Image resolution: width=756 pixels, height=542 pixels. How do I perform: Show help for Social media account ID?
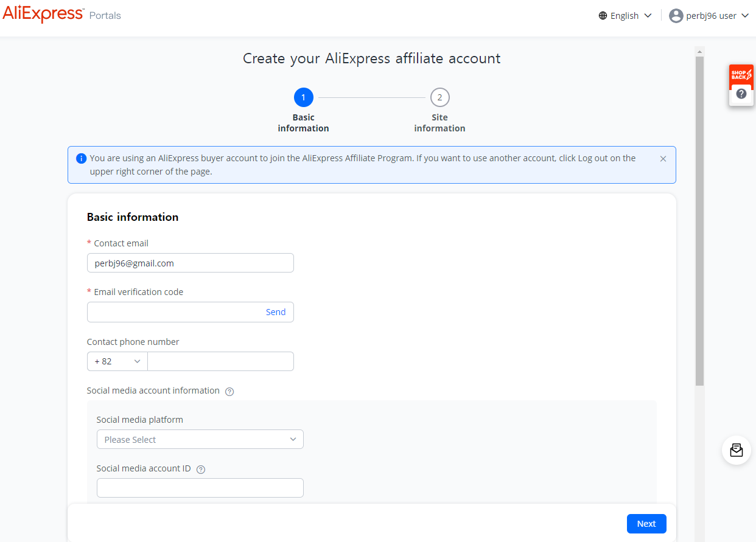click(201, 470)
